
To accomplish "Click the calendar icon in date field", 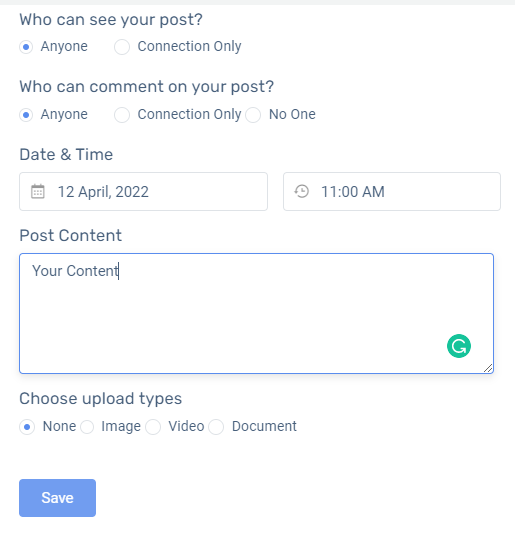I will coord(38,191).
